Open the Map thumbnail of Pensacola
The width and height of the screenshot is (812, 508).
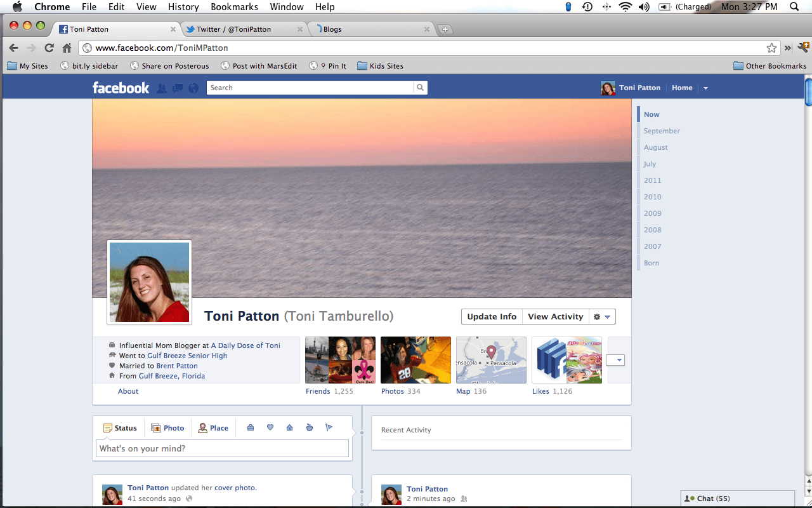(491, 360)
